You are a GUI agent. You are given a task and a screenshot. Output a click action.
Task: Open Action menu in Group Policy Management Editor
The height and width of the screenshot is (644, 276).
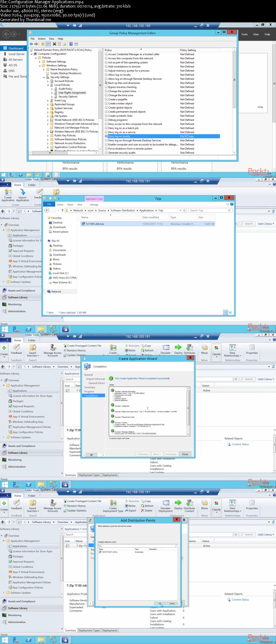click(x=42, y=39)
